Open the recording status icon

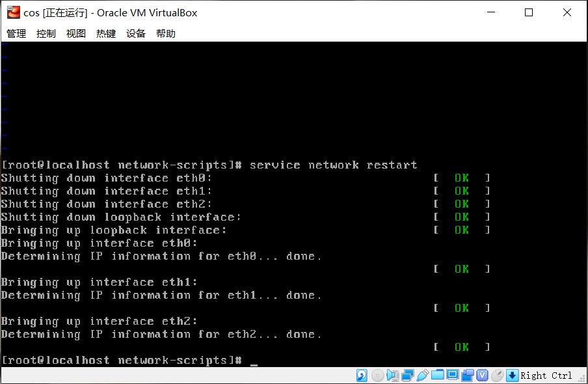point(469,376)
